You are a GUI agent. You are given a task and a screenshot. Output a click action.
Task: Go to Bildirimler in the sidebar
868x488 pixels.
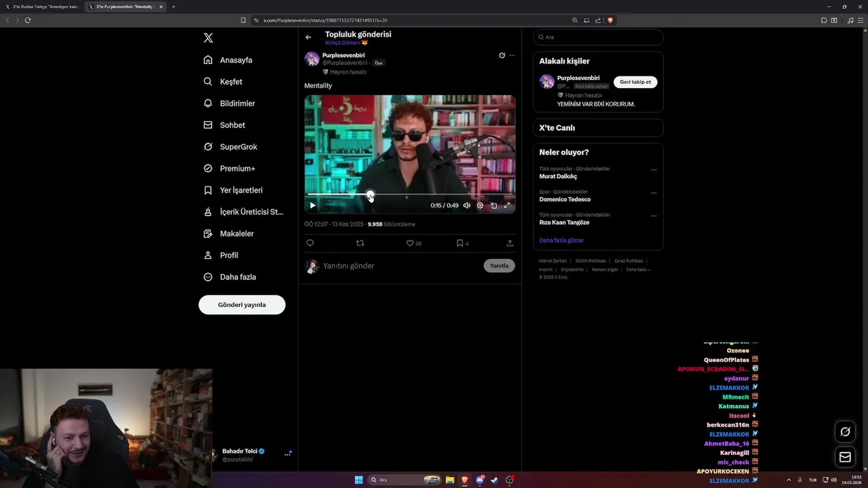[229, 103]
